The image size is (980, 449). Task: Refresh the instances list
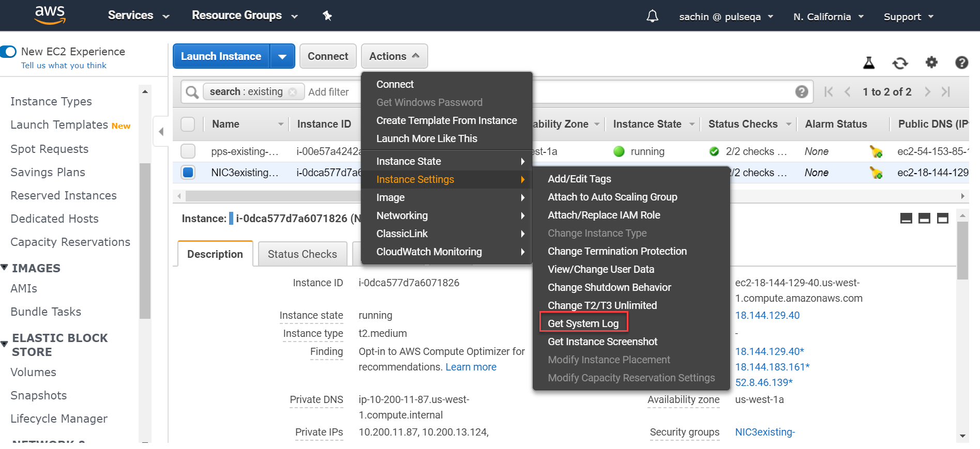tap(900, 63)
